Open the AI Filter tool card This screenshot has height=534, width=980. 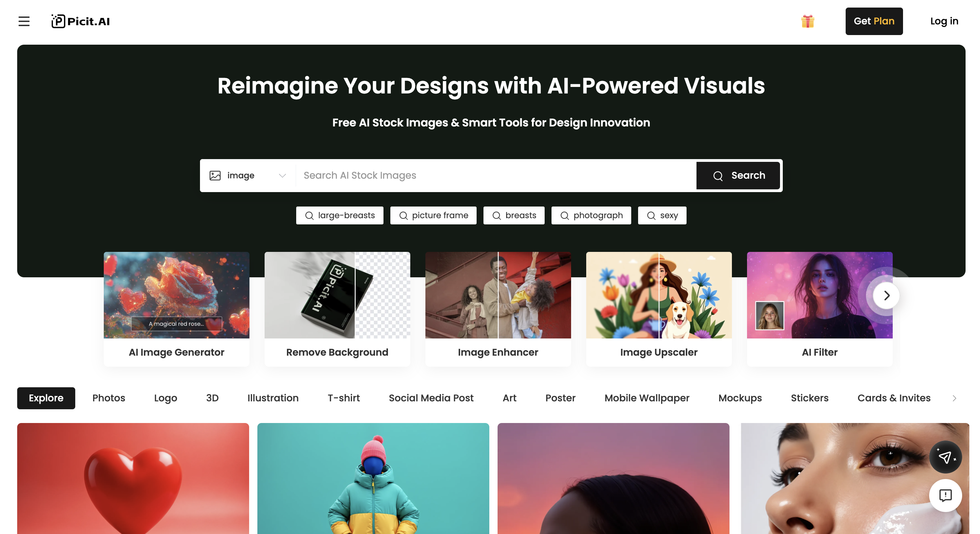pyautogui.click(x=820, y=309)
